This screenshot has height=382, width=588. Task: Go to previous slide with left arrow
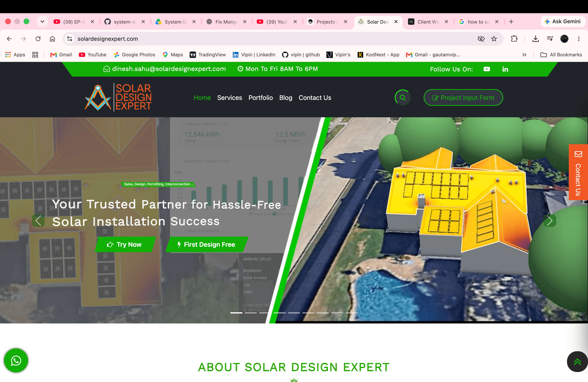(38, 220)
